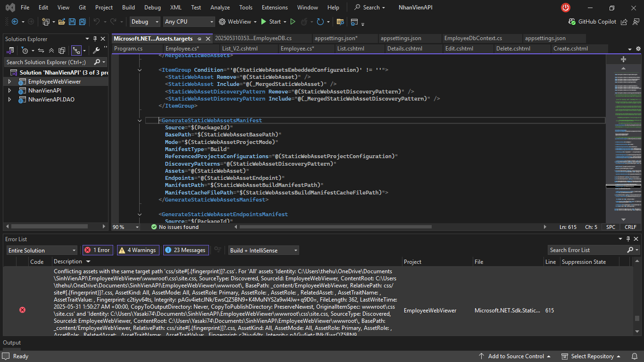Switch to the EmployeeDbContext.cs tab
Image resolution: width=644 pixels, height=362 pixels.
[473, 38]
